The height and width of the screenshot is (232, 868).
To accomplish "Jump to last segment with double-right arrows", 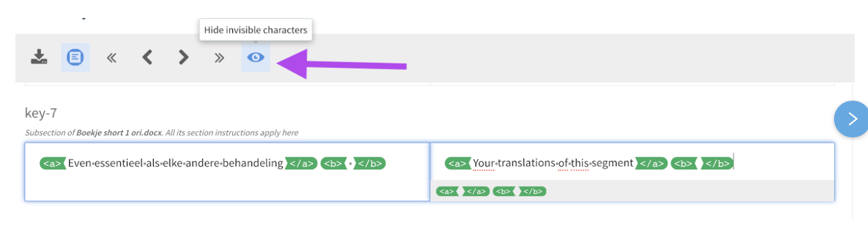I will pos(220,58).
